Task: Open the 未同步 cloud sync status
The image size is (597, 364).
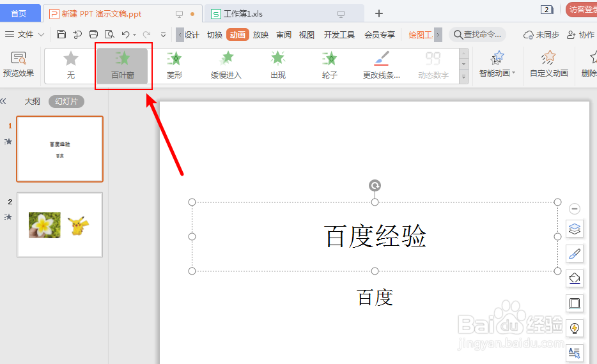Action: [x=541, y=35]
